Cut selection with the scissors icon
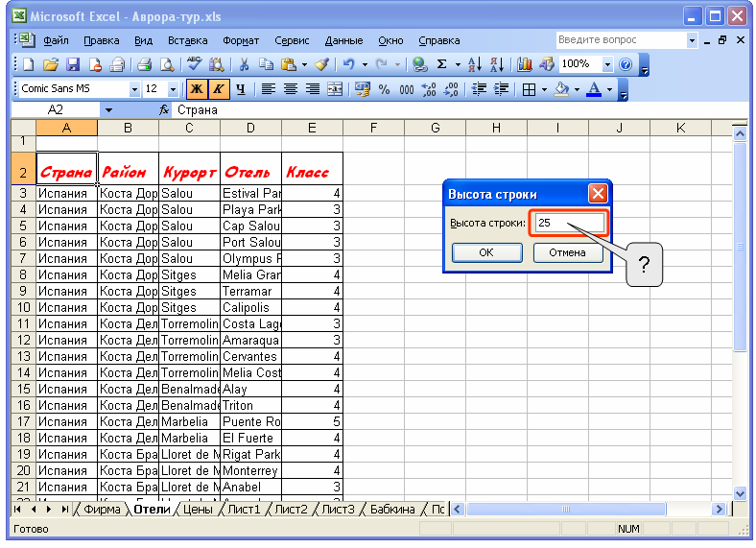This screenshot has width=756, height=548. click(244, 64)
